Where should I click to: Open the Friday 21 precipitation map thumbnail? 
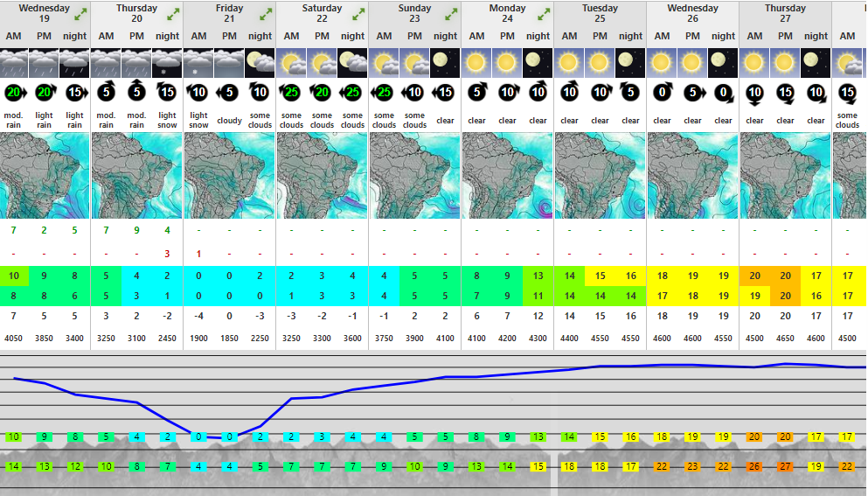coord(230,176)
